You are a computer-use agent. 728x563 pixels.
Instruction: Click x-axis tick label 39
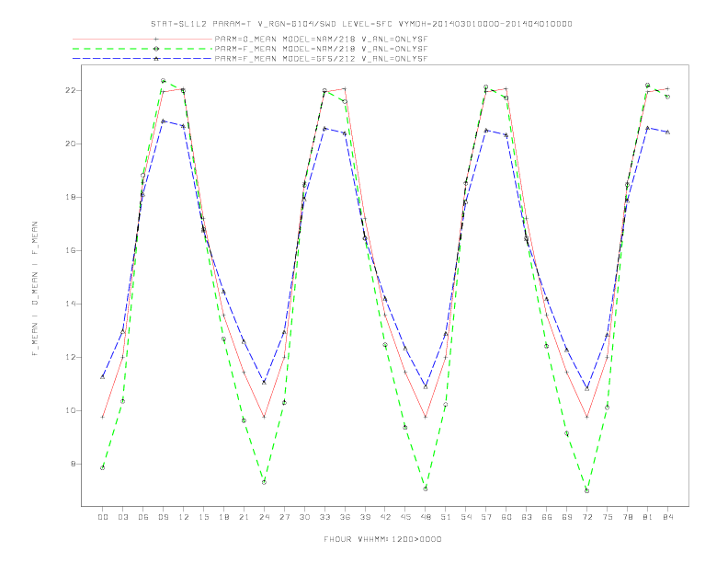pyautogui.click(x=365, y=517)
